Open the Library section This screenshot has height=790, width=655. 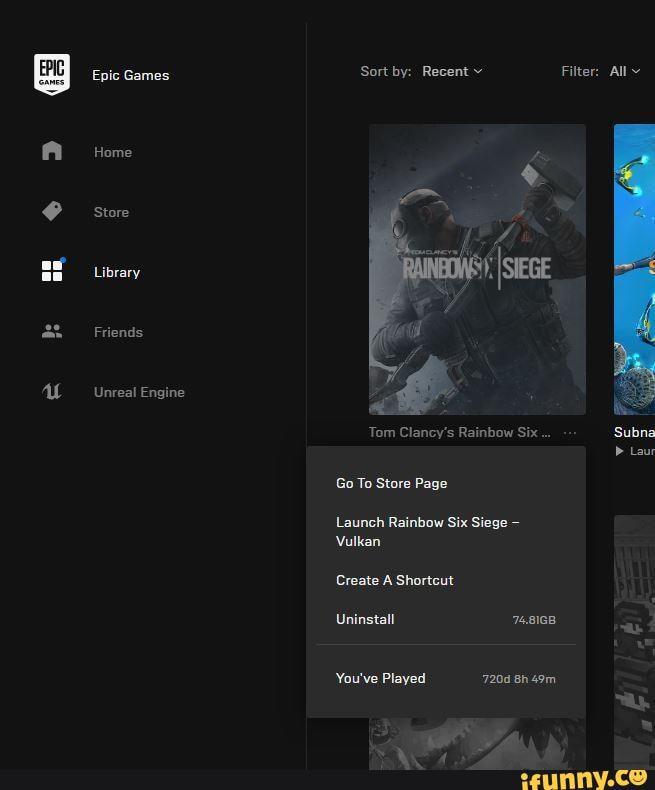[117, 272]
